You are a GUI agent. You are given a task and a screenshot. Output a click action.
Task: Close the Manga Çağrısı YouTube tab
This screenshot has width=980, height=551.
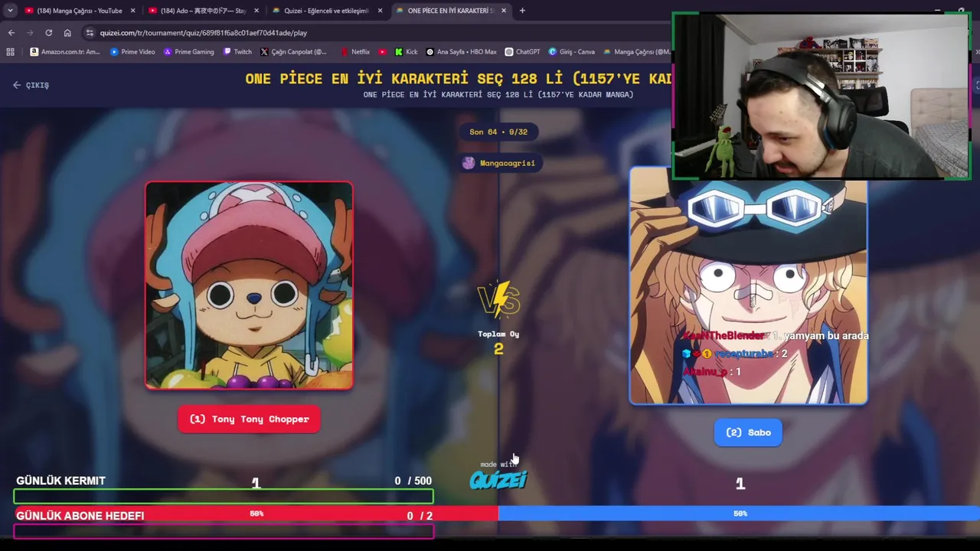pos(132,11)
